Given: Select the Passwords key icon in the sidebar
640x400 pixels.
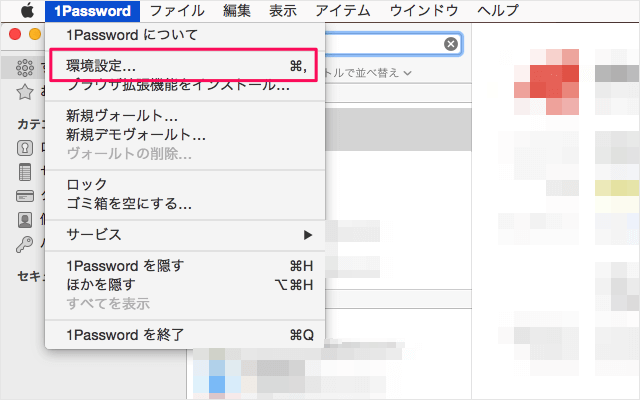Looking at the screenshot, I should click(24, 244).
